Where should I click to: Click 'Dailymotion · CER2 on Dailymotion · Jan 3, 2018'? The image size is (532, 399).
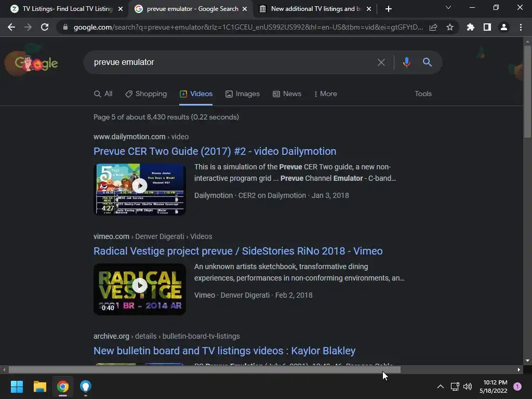(x=271, y=195)
